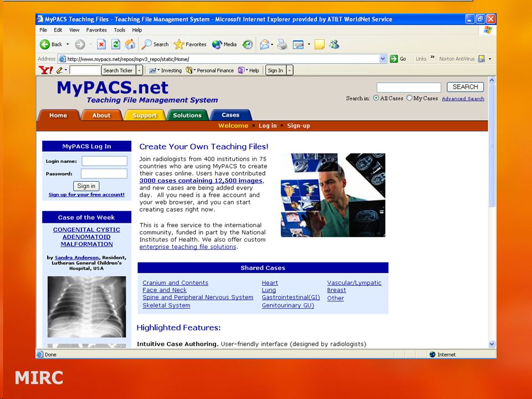Open the Favorites star icon
Image resolution: width=532 pixels, height=399 pixels.
click(179, 44)
